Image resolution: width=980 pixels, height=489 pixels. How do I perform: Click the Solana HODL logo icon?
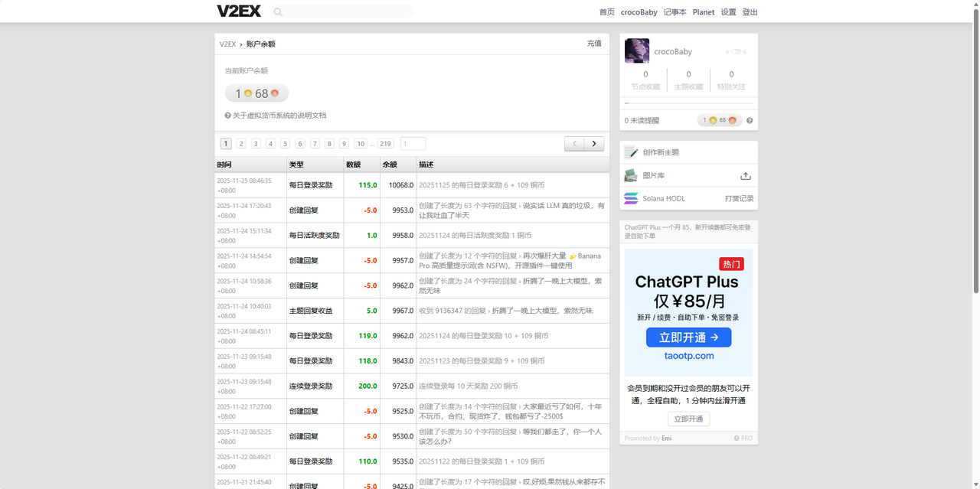coord(631,198)
